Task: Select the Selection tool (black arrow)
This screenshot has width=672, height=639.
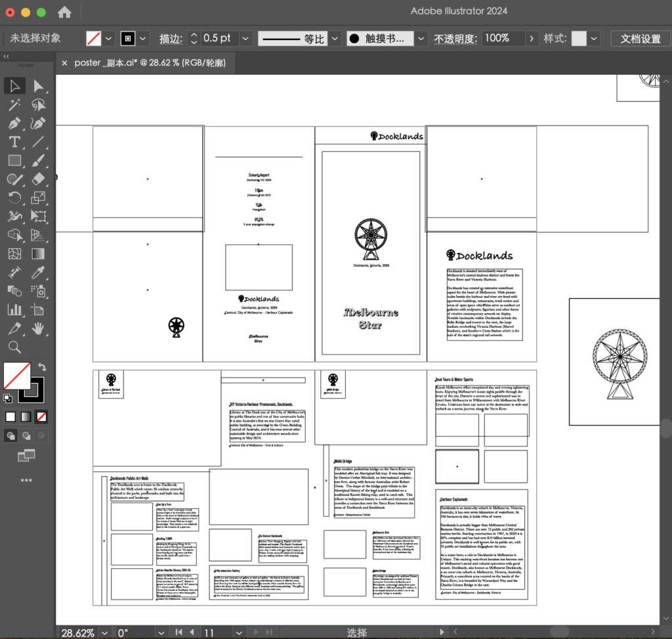Action: [14, 86]
